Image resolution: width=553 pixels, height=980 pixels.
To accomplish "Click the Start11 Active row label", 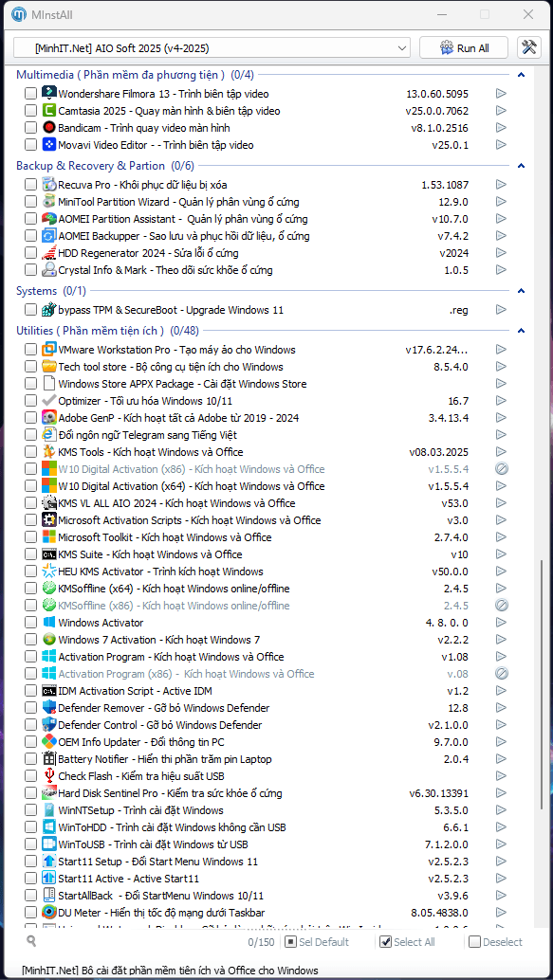I will [129, 879].
